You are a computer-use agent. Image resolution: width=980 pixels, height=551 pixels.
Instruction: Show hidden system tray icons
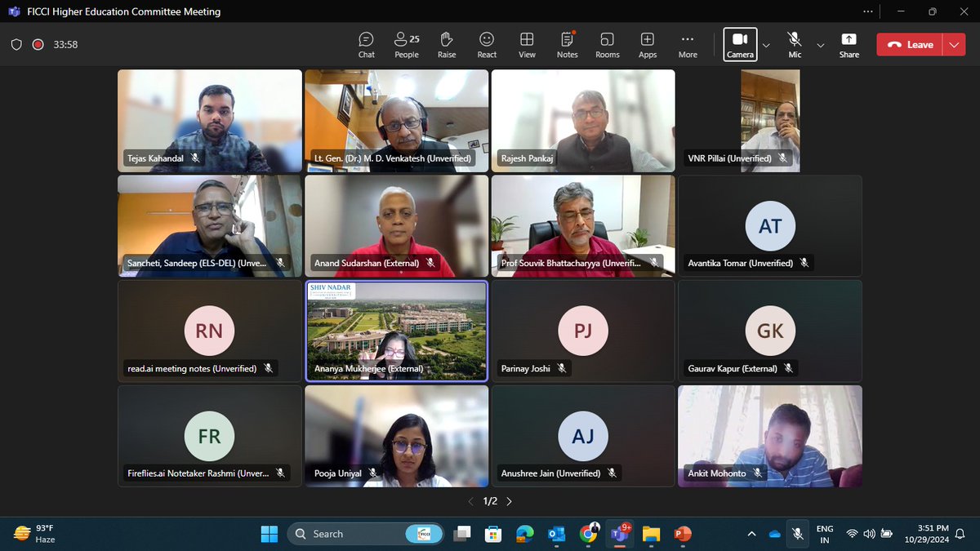(x=751, y=534)
